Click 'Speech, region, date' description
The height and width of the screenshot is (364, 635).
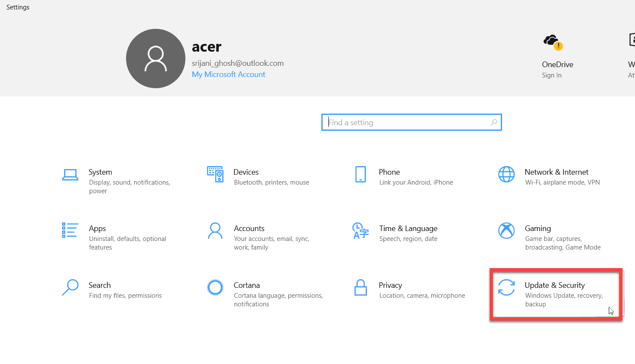point(408,239)
